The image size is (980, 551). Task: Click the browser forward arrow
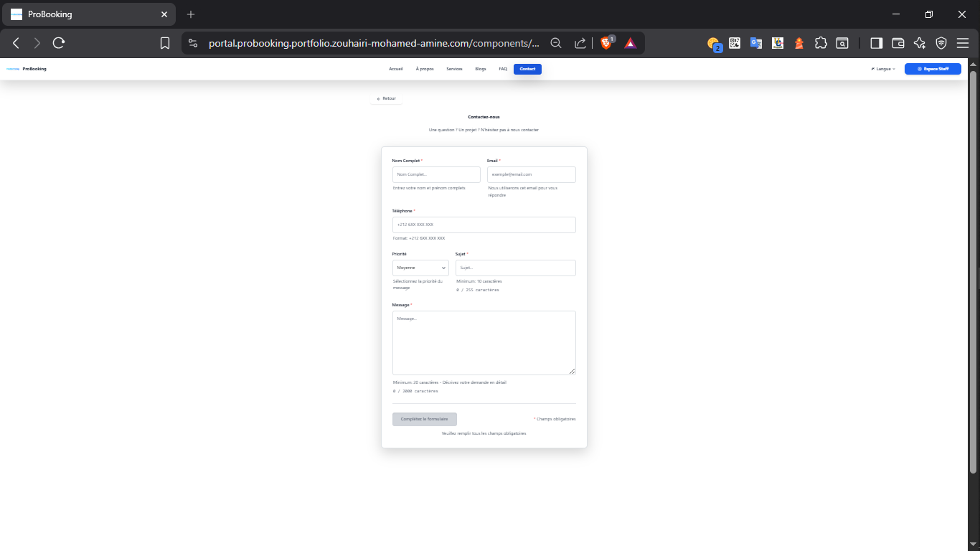pos(37,43)
